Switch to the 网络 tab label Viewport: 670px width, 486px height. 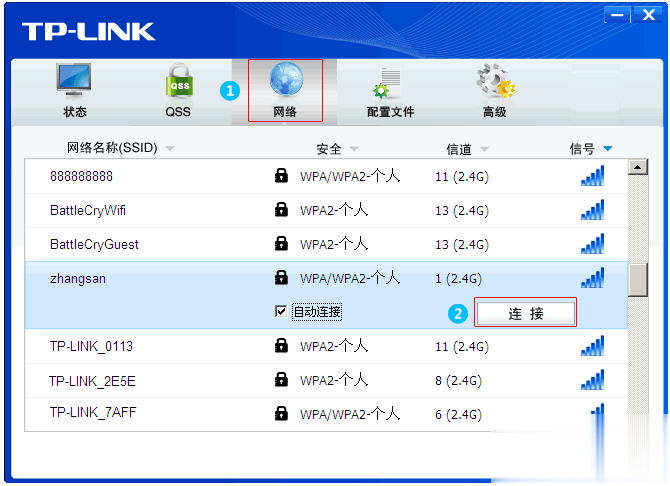coord(285,112)
